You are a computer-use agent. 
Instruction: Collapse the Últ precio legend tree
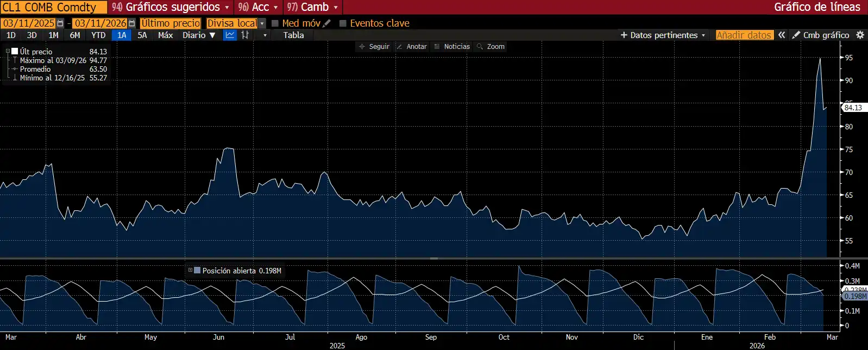pyautogui.click(x=8, y=52)
